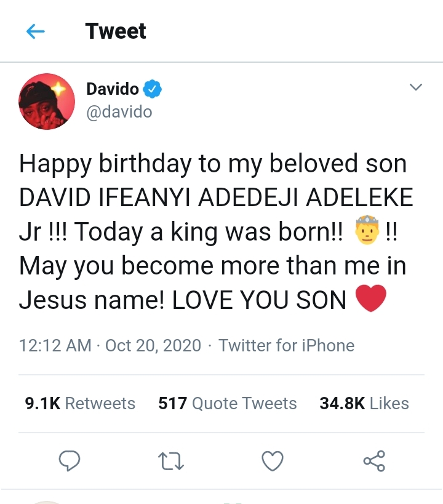Click the Tweet header title

[x=116, y=31]
